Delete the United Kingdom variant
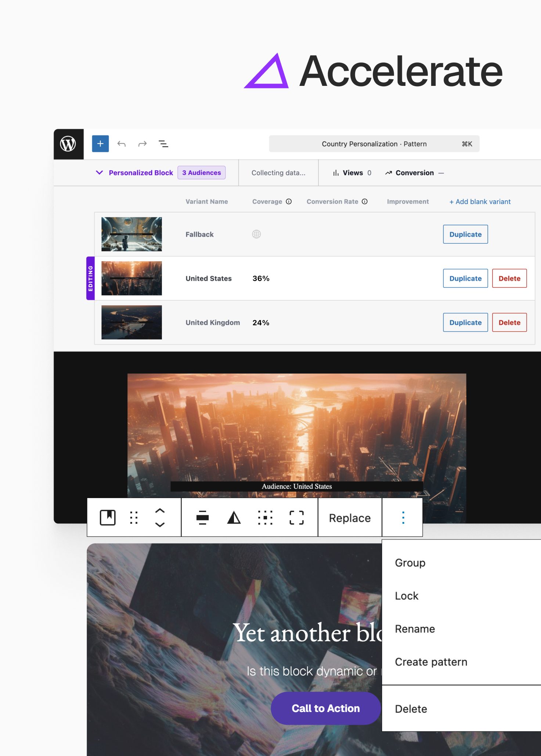 coord(509,322)
